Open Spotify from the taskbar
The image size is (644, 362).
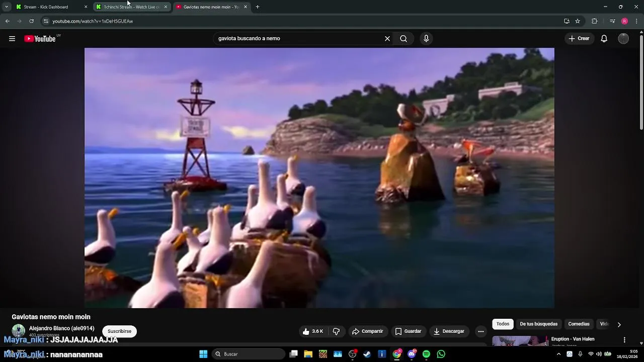pyautogui.click(x=426, y=354)
